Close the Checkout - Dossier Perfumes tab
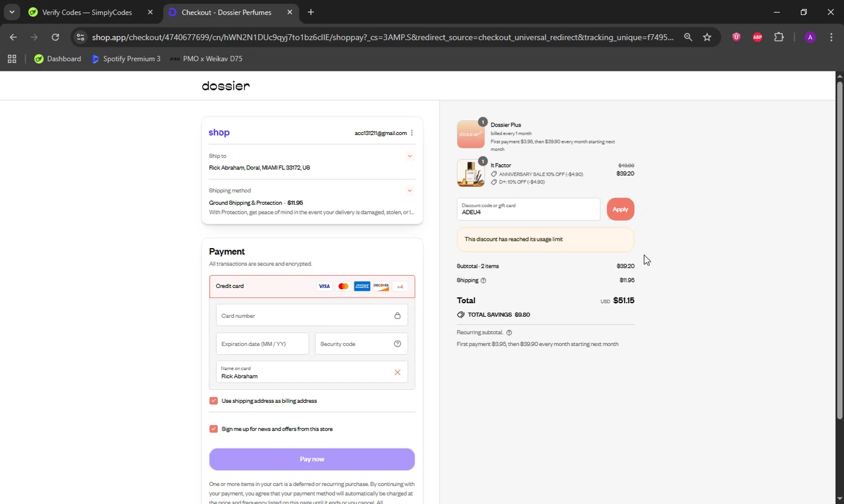This screenshot has width=844, height=504. 290,12
